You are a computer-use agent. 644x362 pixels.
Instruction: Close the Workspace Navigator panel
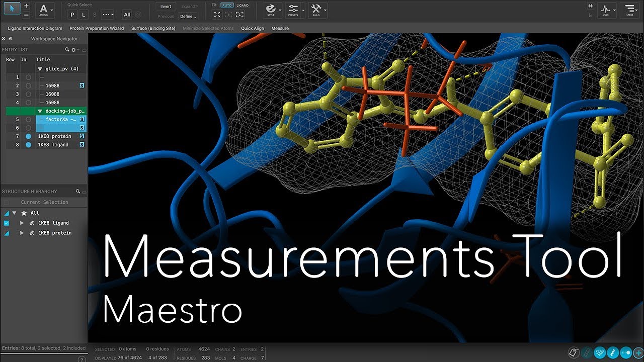click(4, 39)
